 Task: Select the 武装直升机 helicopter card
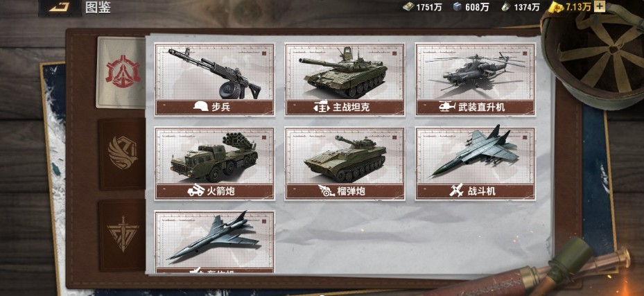coord(475,79)
